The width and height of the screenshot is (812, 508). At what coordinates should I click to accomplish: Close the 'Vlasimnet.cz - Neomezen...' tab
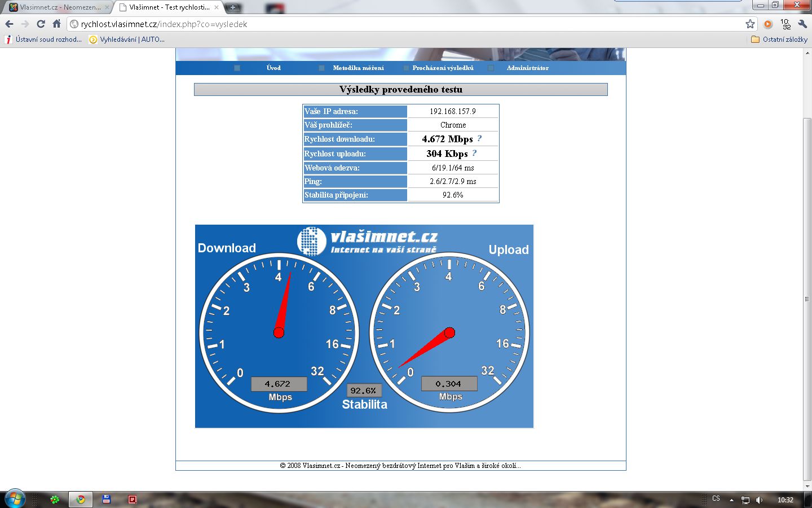click(x=107, y=7)
